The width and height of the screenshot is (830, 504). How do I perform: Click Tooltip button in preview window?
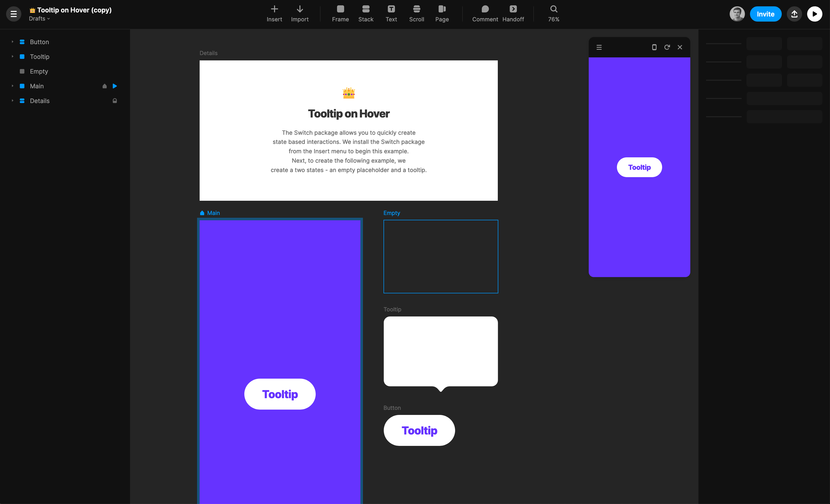[639, 167]
